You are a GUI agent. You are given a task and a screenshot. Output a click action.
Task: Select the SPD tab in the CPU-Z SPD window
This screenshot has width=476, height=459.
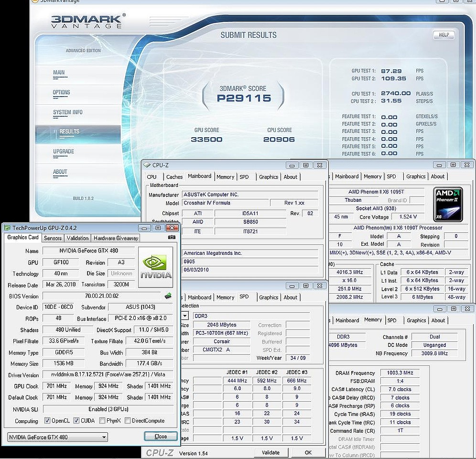tap(244, 296)
